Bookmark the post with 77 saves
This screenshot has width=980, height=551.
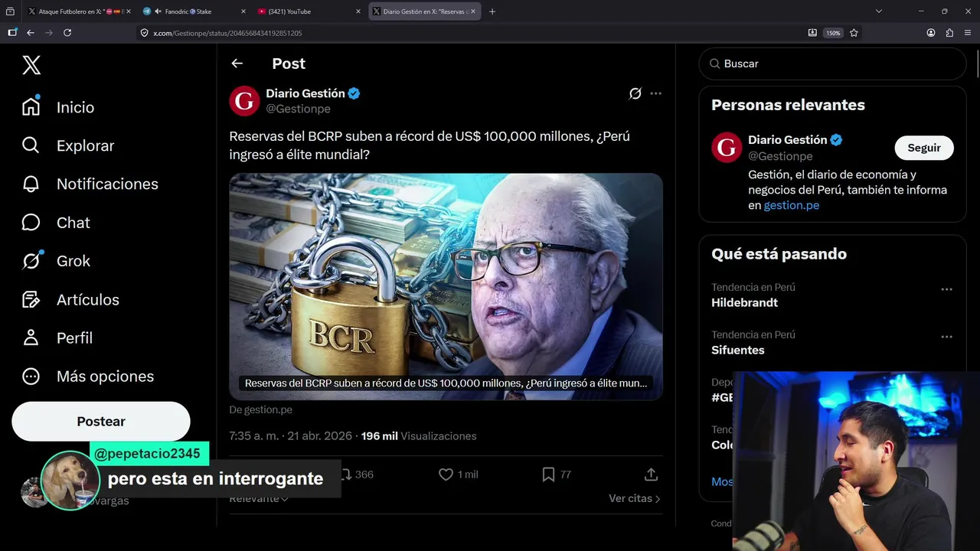pos(548,474)
